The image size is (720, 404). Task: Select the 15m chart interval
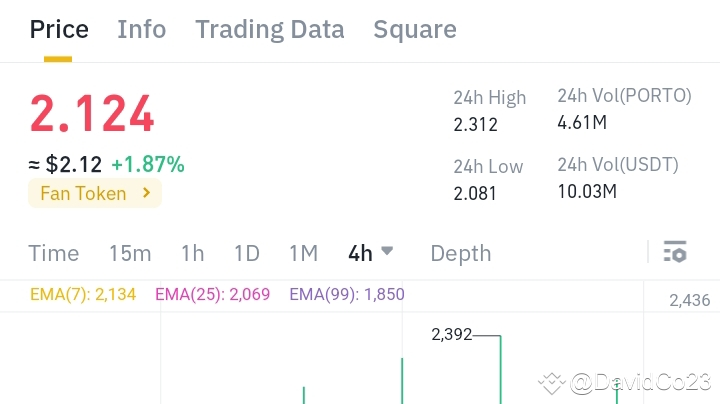coord(130,253)
